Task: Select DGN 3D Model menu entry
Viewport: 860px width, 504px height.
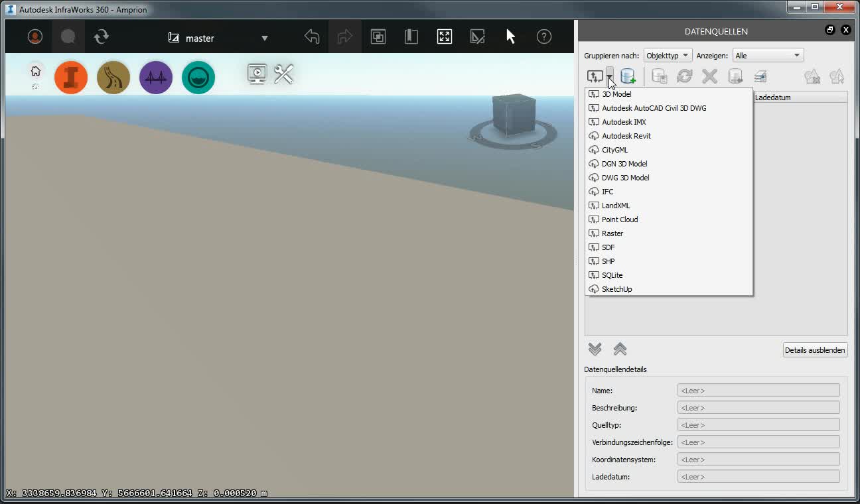Action: click(x=669, y=164)
